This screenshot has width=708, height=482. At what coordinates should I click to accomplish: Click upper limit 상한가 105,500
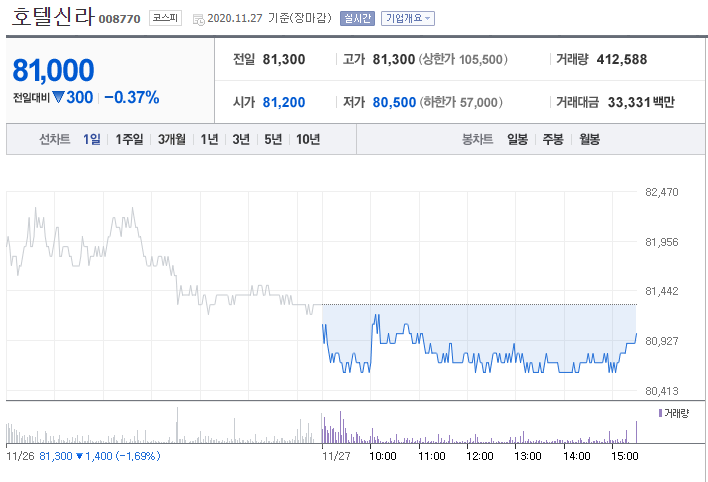[x=463, y=59]
